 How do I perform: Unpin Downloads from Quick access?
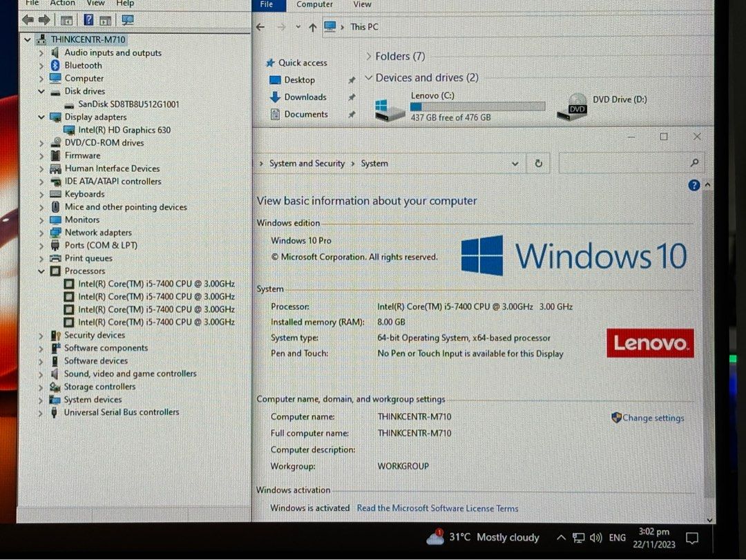(352, 97)
